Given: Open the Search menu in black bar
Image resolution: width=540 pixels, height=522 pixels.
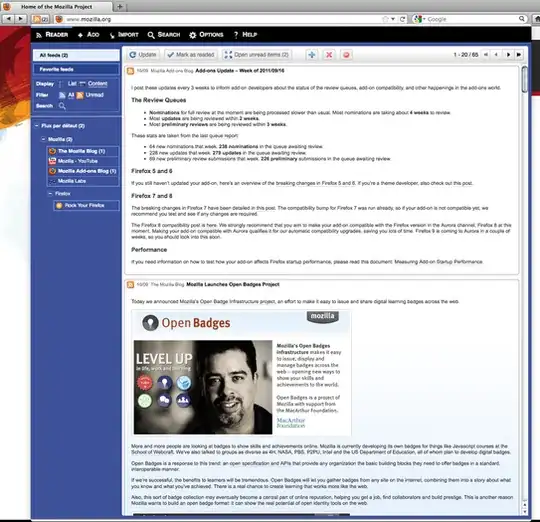Looking at the screenshot, I should (164, 34).
